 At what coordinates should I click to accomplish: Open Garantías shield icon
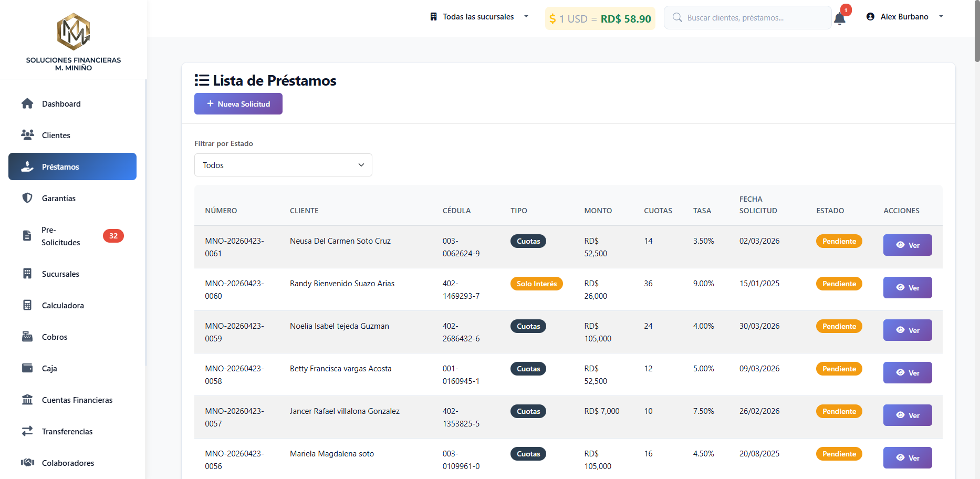(27, 198)
